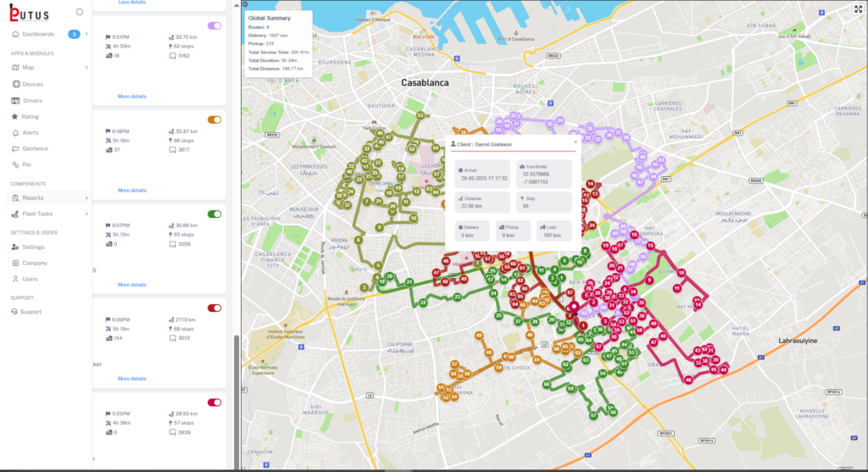Image resolution: width=868 pixels, height=472 pixels.
Task: Open the Drivers menu item
Action: tap(32, 101)
